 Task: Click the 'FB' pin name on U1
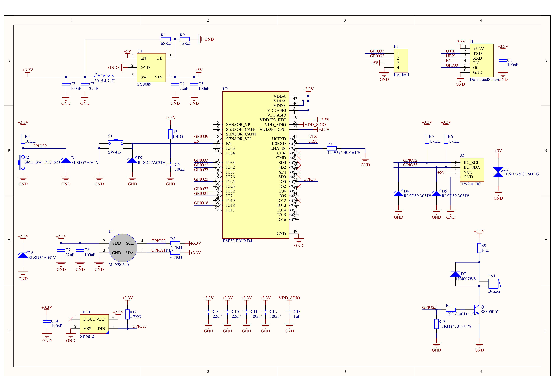(x=160, y=58)
